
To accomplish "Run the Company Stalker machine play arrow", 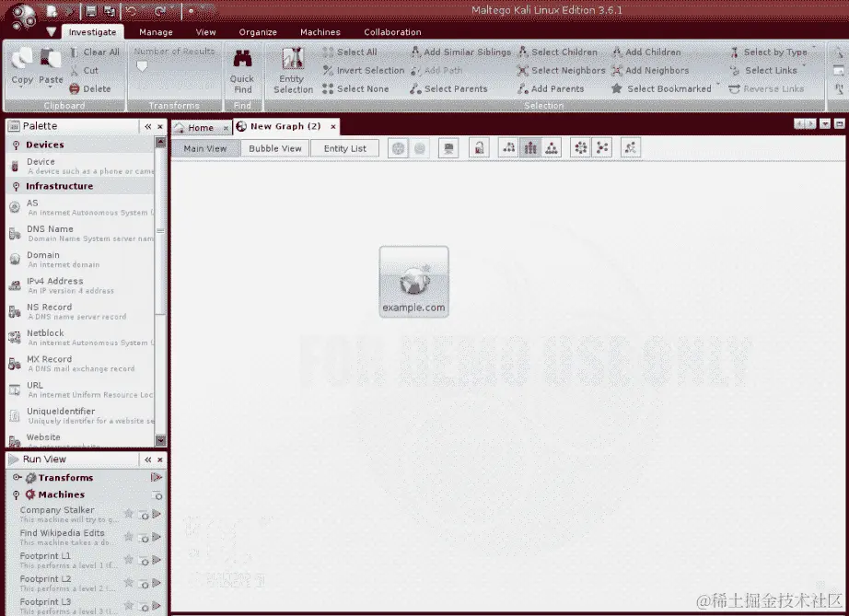I will (157, 514).
